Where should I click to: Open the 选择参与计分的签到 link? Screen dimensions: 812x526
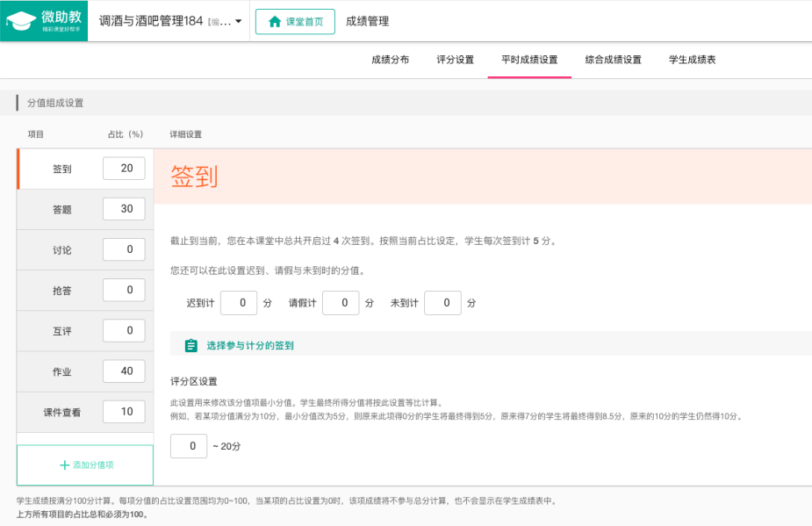(250, 346)
